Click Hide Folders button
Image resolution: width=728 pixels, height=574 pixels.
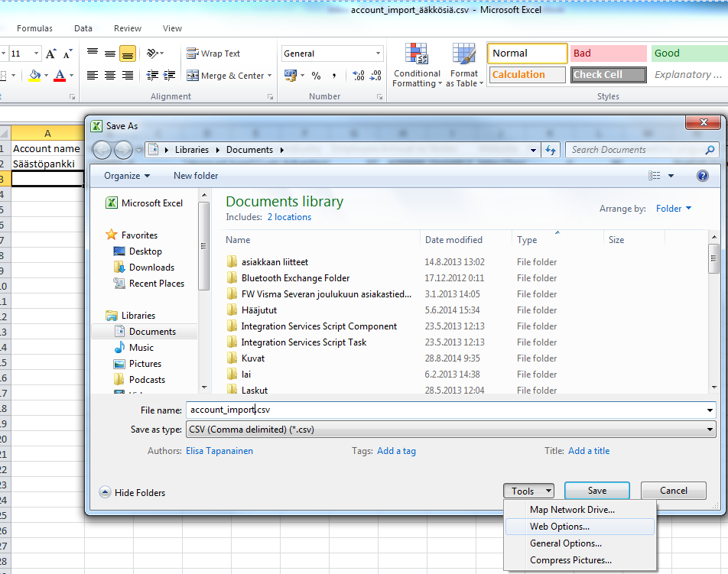click(132, 493)
